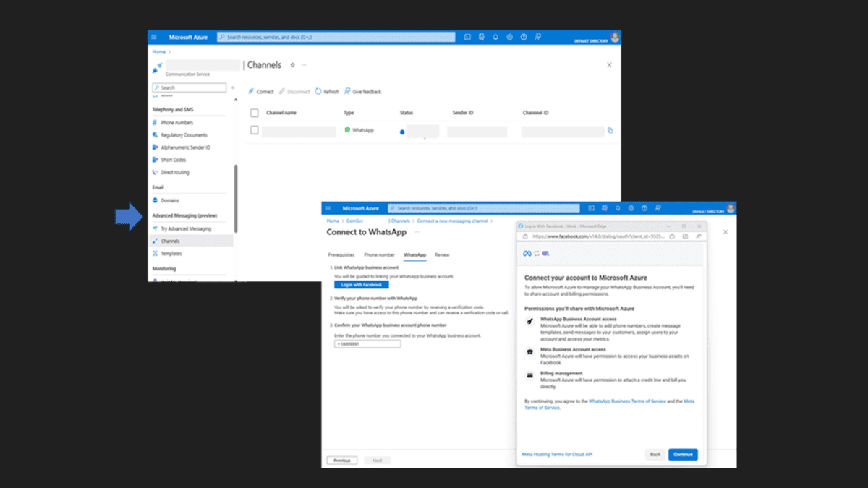Tick the select-all checkbox in table header

pos(255,113)
